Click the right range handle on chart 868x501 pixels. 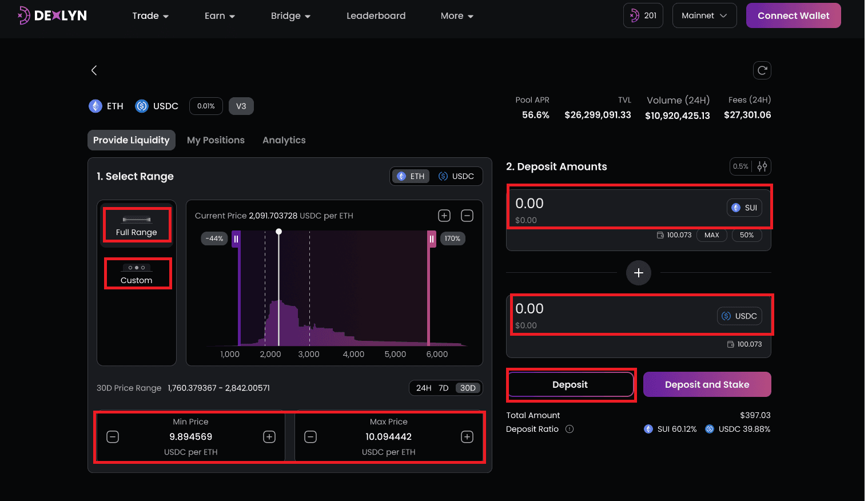pos(432,239)
